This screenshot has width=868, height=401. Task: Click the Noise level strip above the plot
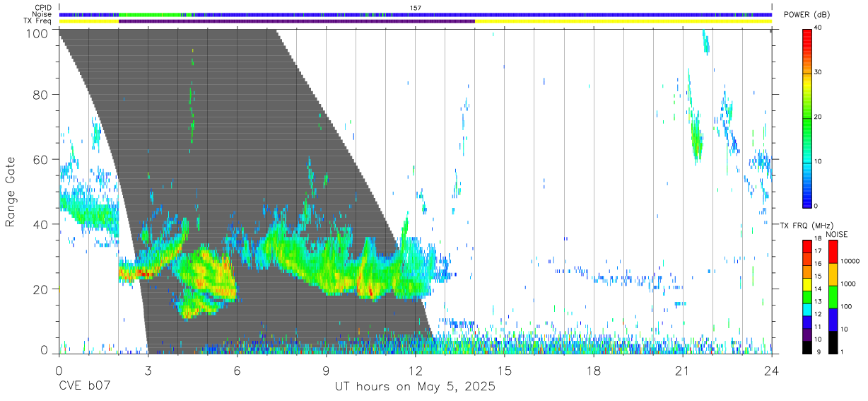416,14
